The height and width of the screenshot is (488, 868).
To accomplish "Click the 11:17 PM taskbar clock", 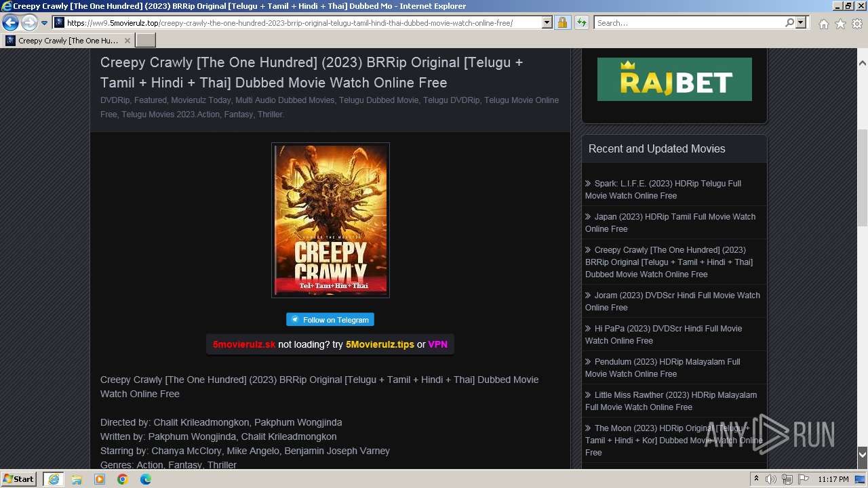I will pos(833,479).
